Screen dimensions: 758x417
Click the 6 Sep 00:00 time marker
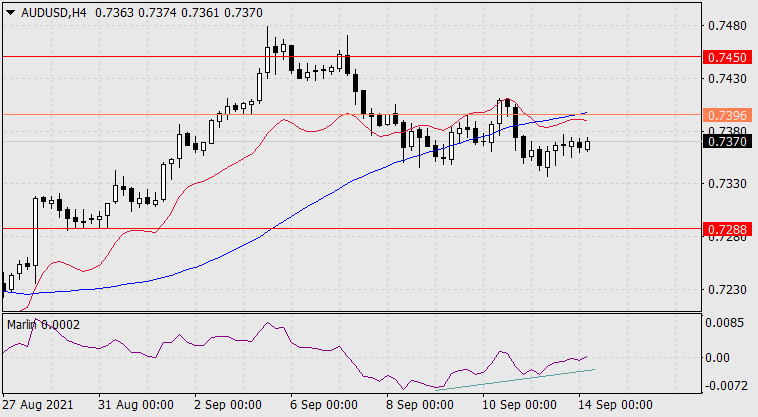click(x=325, y=405)
